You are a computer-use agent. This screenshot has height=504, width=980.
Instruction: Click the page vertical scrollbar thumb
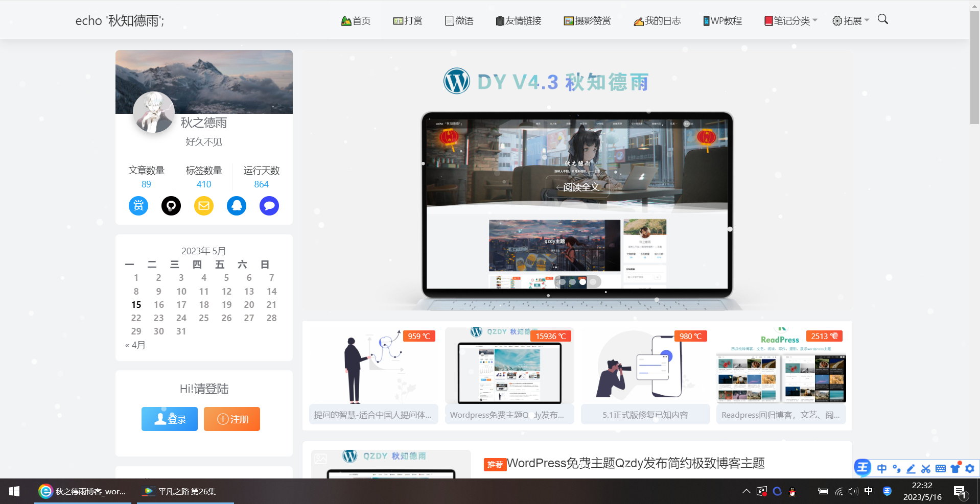974,67
